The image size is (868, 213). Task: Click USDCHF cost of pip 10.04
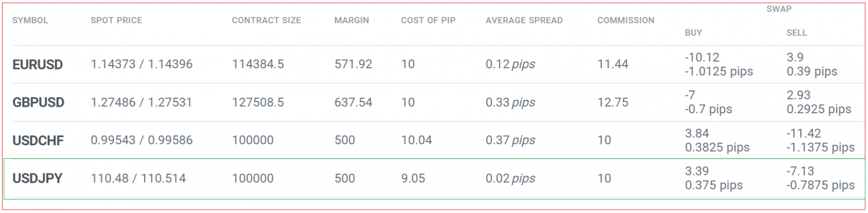click(416, 140)
